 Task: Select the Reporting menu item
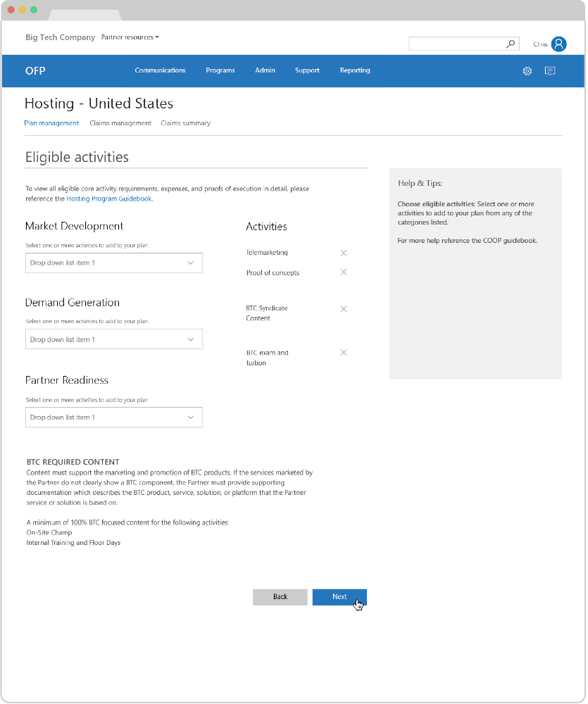(x=355, y=70)
